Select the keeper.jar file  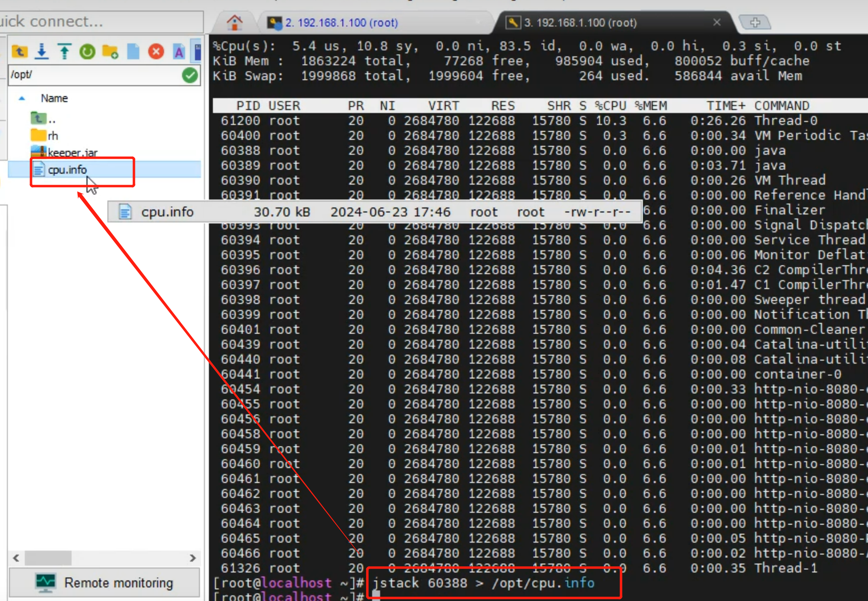[72, 152]
